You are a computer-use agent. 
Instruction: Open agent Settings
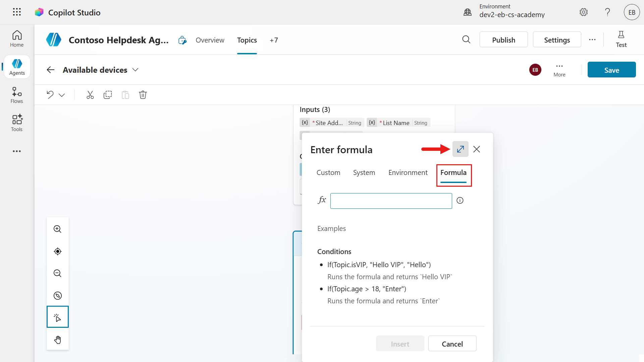(557, 40)
